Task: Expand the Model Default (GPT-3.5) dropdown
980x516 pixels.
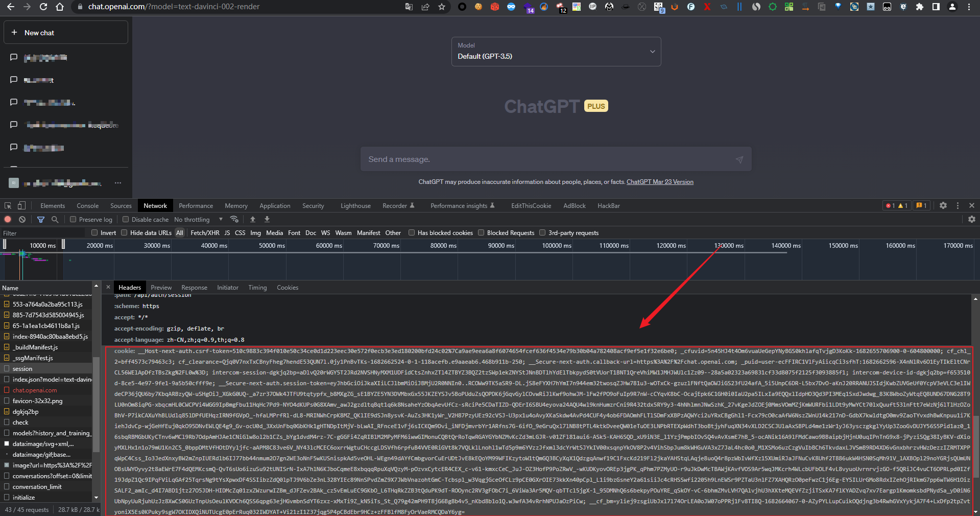Action: coord(556,52)
